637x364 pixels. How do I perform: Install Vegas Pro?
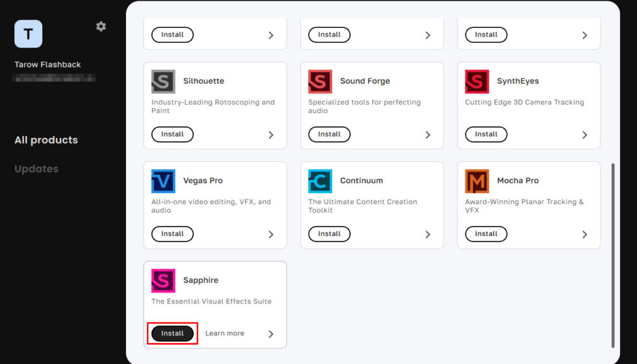pyautogui.click(x=172, y=234)
